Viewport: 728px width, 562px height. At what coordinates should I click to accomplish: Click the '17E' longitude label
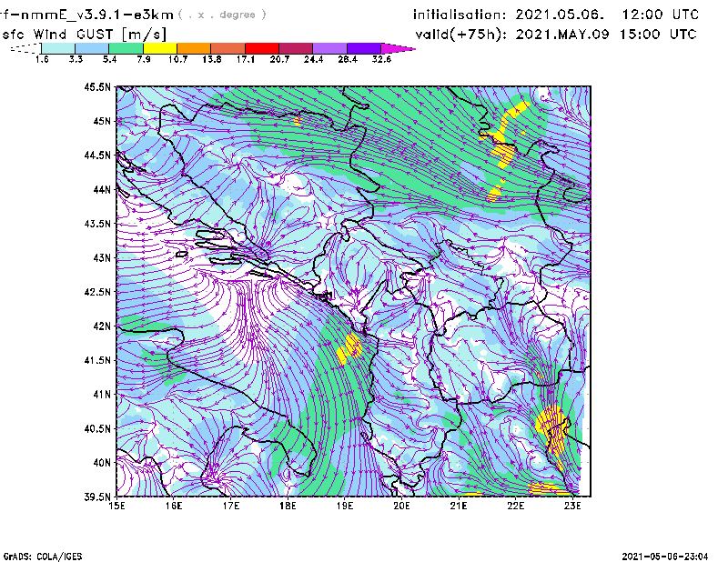pos(231,506)
